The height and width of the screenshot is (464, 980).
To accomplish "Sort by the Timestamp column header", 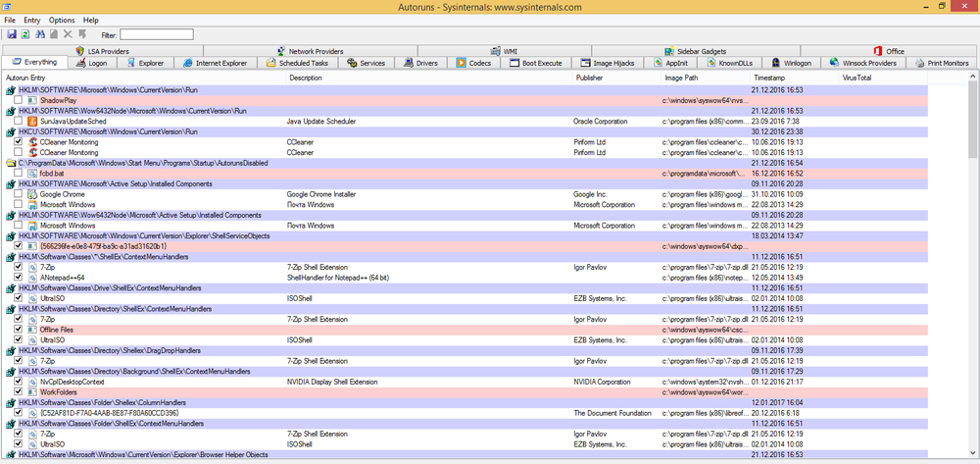I will coord(795,78).
